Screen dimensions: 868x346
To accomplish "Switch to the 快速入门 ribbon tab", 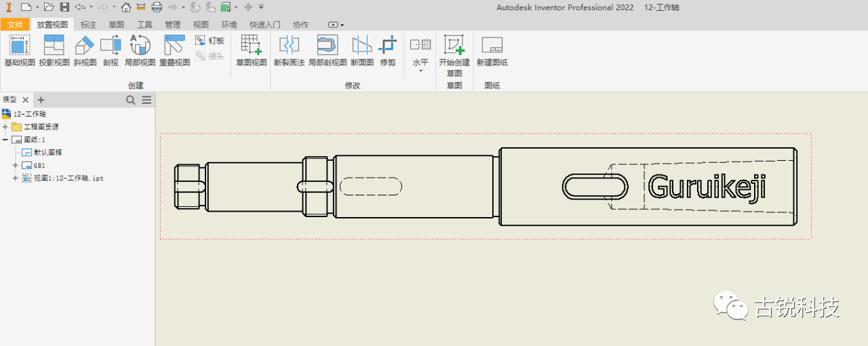I will 264,24.
